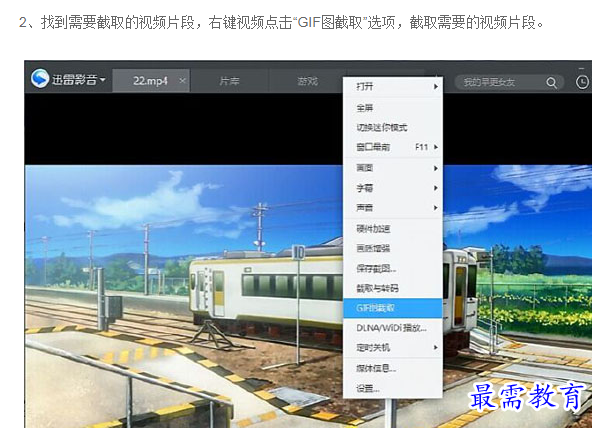Focus the 我的早更女友 search field
The width and height of the screenshot is (592, 428).
[509, 82]
